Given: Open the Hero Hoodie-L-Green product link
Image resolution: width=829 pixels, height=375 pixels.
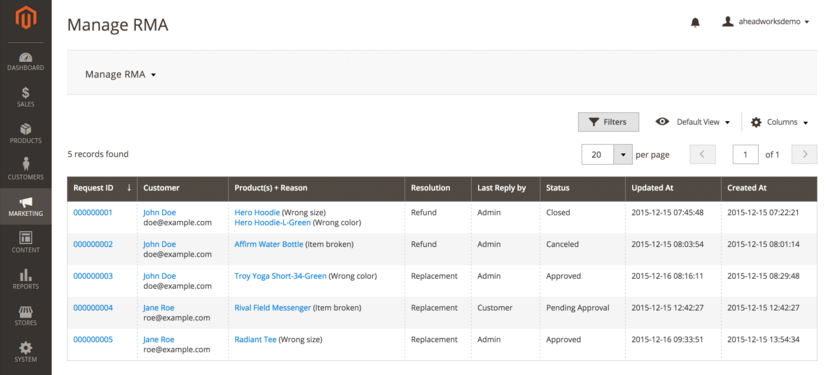Looking at the screenshot, I should [x=272, y=223].
